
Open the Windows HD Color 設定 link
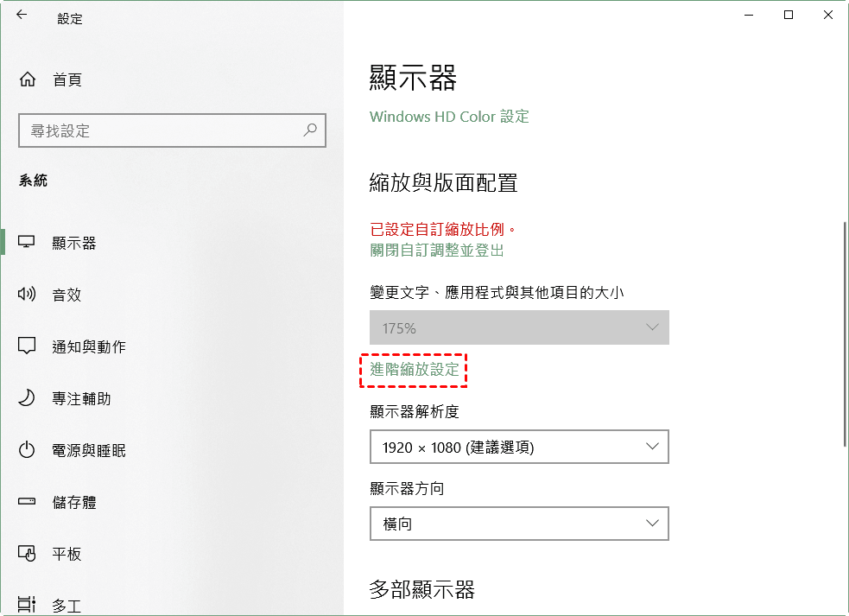coord(449,117)
